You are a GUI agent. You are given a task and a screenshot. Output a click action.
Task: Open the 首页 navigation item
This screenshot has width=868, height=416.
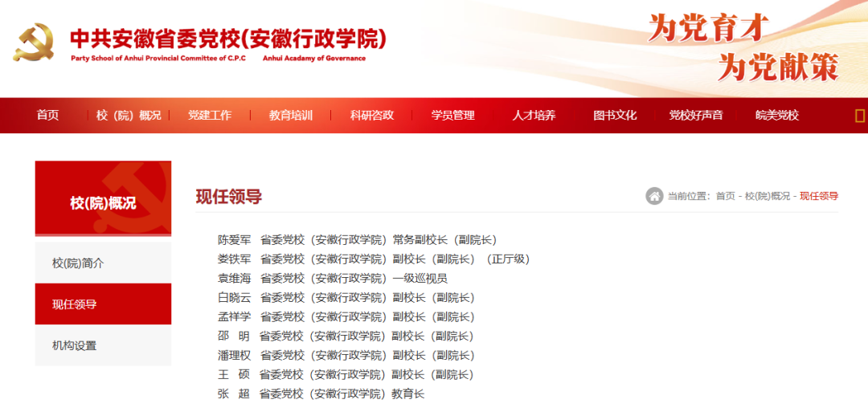point(47,116)
